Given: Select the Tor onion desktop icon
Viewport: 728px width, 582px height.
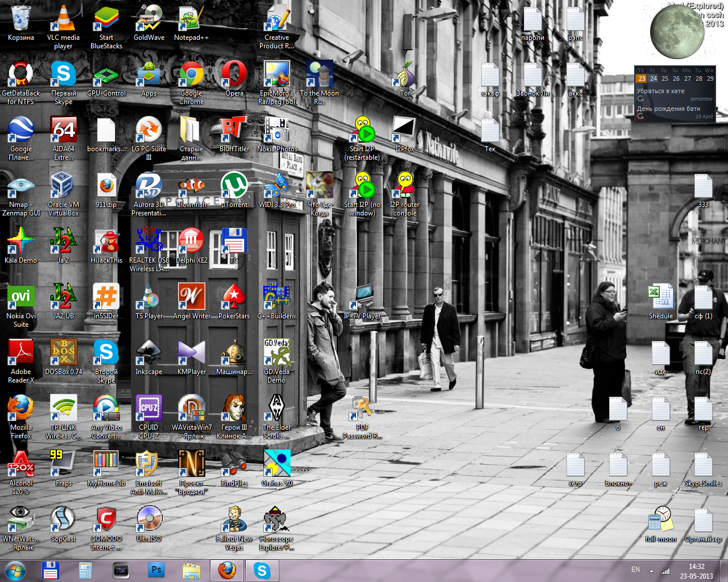Looking at the screenshot, I should (405, 80).
